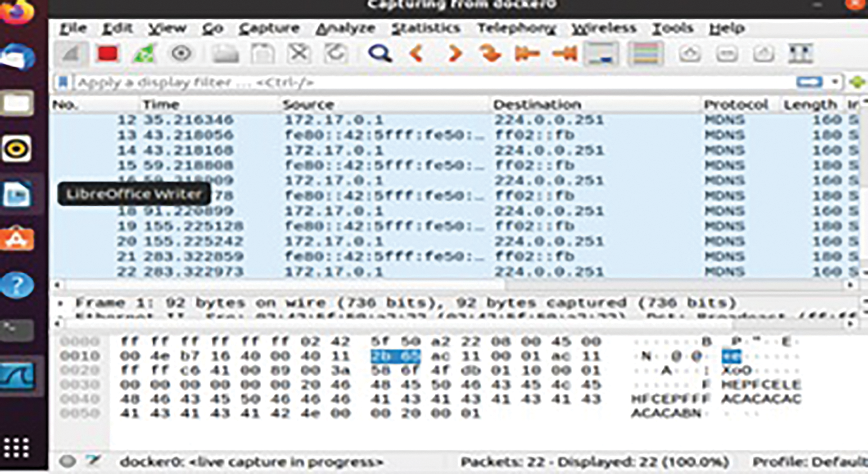Open the Analyze menu
868x474 pixels.
345,28
